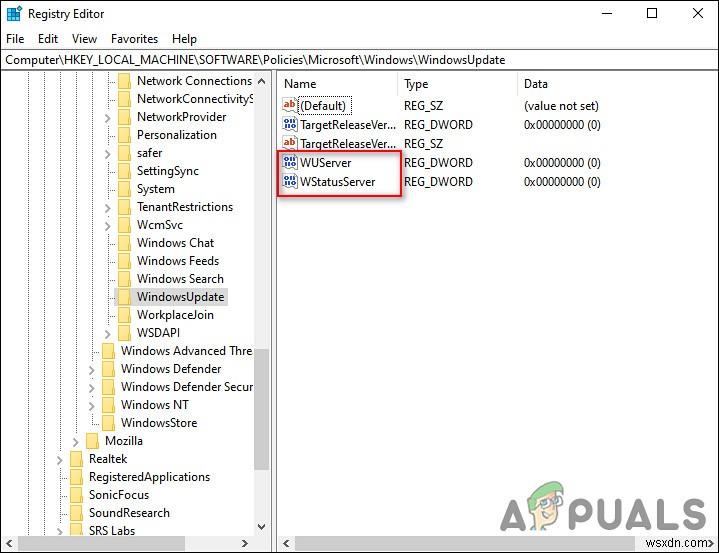
Task: Select the (Default) string value icon
Action: tap(289, 105)
